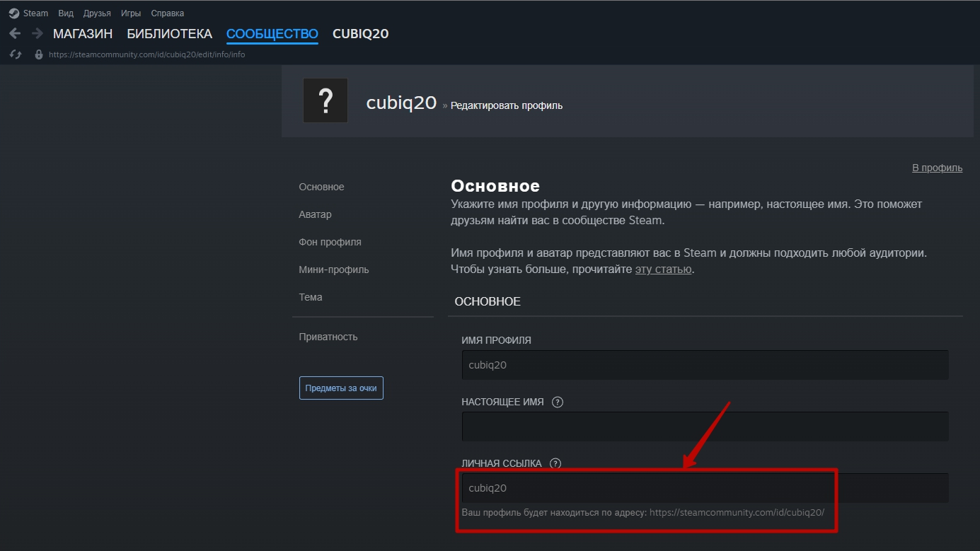Viewport: 980px width, 551px height.
Task: Focus the Настоящее имя input field
Action: [x=705, y=427]
